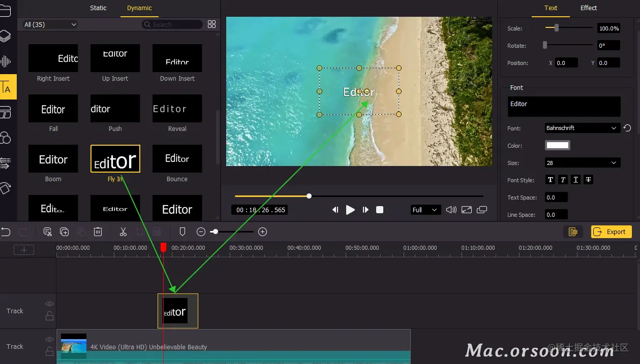Toggle preview volume speaker icon
This screenshot has width=640, height=364.
pyautogui.click(x=451, y=210)
